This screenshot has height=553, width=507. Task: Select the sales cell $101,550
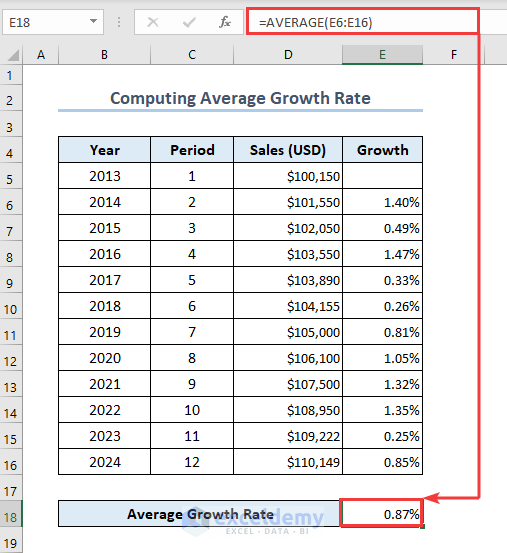pos(288,202)
